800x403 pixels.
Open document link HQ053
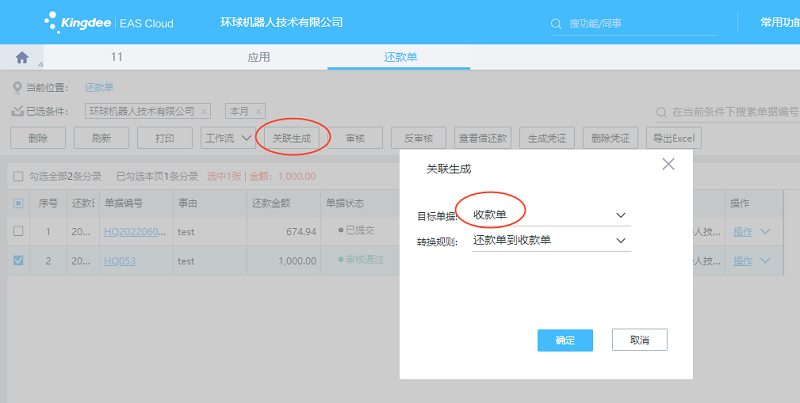tap(119, 261)
